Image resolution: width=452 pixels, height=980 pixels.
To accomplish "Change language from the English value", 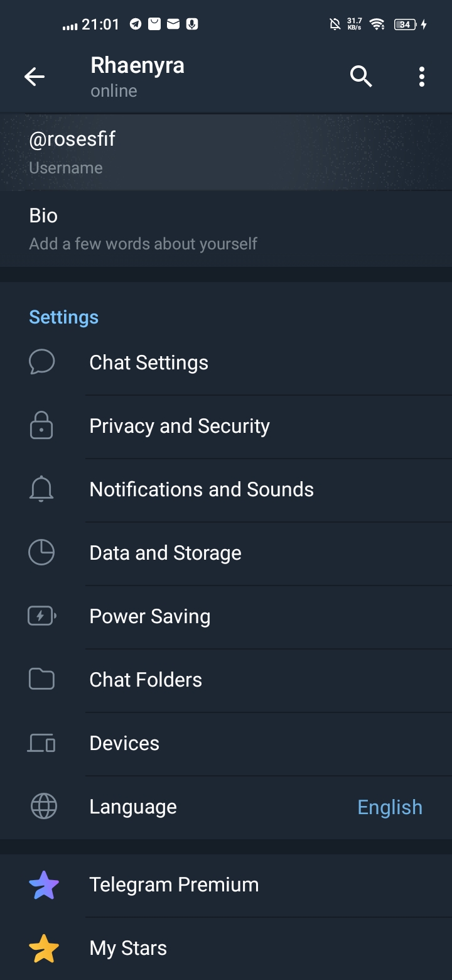I will (x=389, y=807).
